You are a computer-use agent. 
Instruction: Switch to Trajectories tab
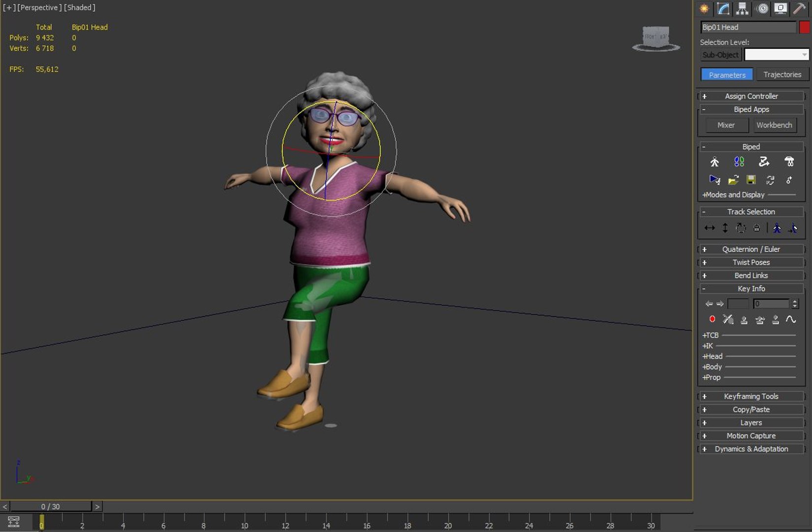(782, 75)
